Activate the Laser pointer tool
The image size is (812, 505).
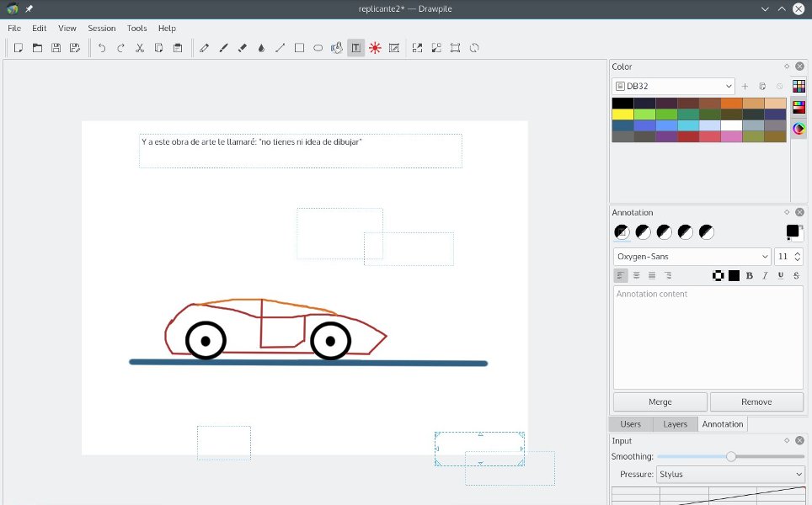374,48
